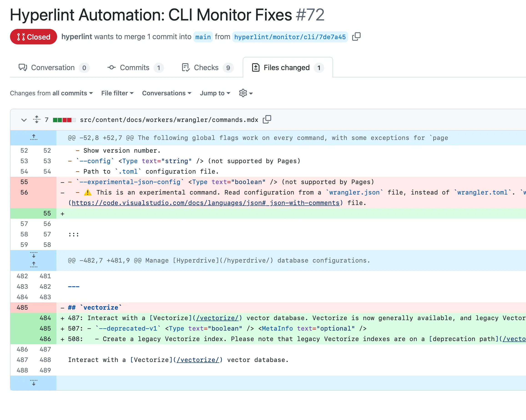This screenshot has width=526, height=420.
Task: Switch to Commits tab
Action: (135, 68)
